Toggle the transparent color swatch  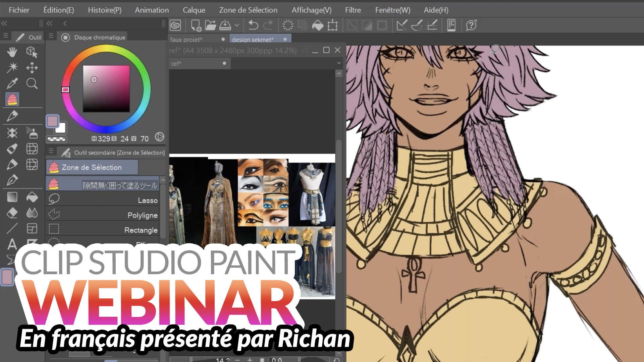coord(56,139)
